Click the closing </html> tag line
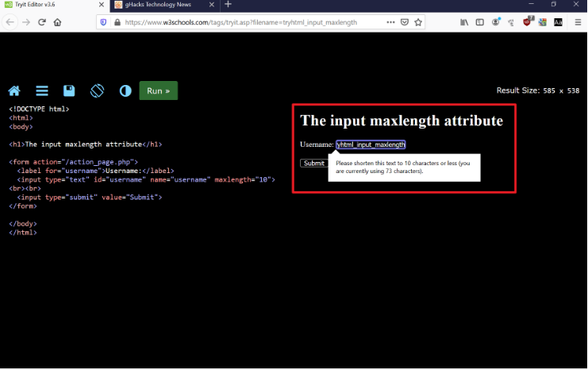This screenshot has height=370, width=588. point(23,233)
